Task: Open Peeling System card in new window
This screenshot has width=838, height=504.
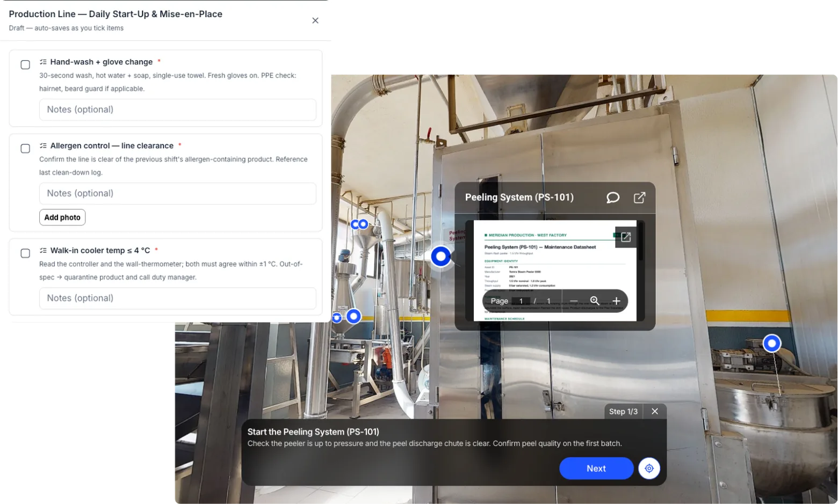Action: pyautogui.click(x=639, y=198)
